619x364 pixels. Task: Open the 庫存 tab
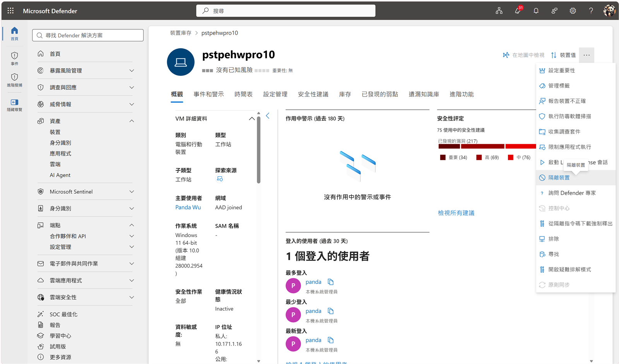click(x=345, y=94)
